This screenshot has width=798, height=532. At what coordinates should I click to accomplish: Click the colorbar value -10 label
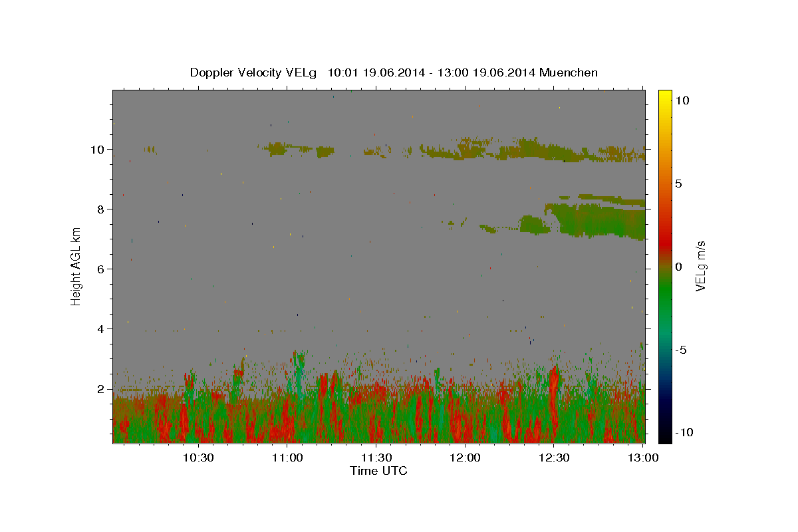coord(684,433)
